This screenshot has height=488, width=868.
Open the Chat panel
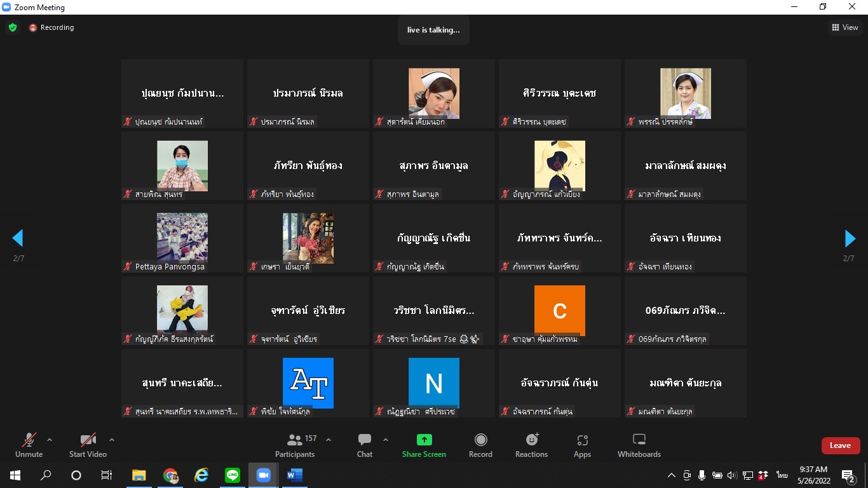click(365, 445)
